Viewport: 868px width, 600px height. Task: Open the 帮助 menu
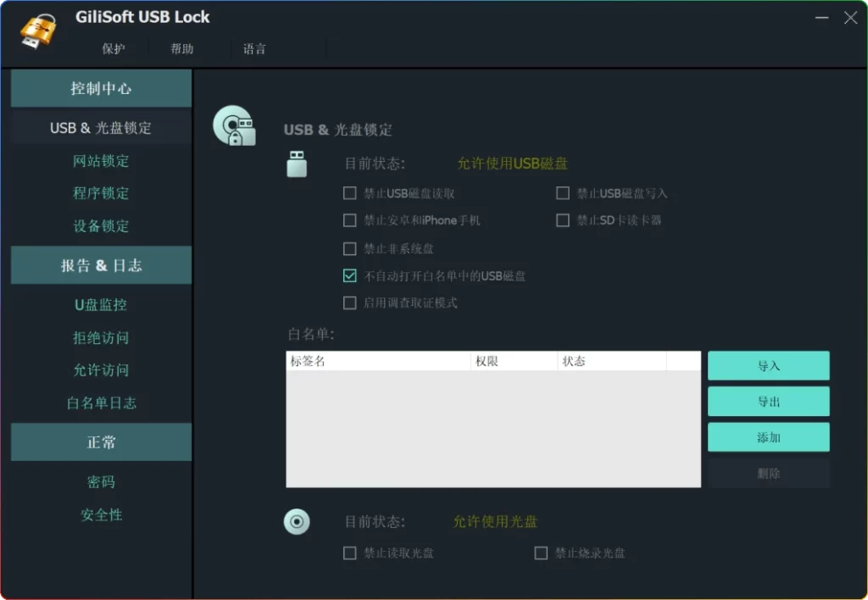click(181, 48)
